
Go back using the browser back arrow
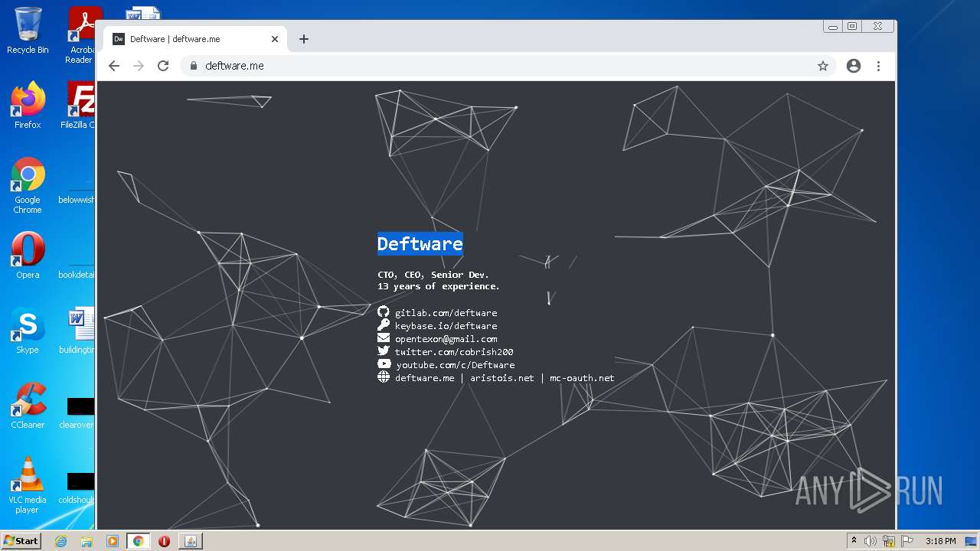coord(114,66)
